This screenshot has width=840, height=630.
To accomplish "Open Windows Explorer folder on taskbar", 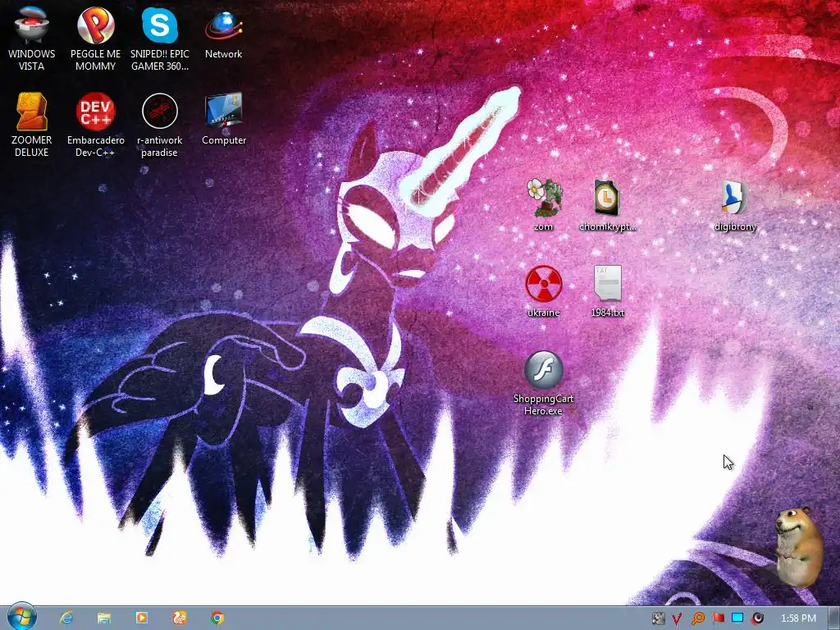I will click(x=104, y=618).
